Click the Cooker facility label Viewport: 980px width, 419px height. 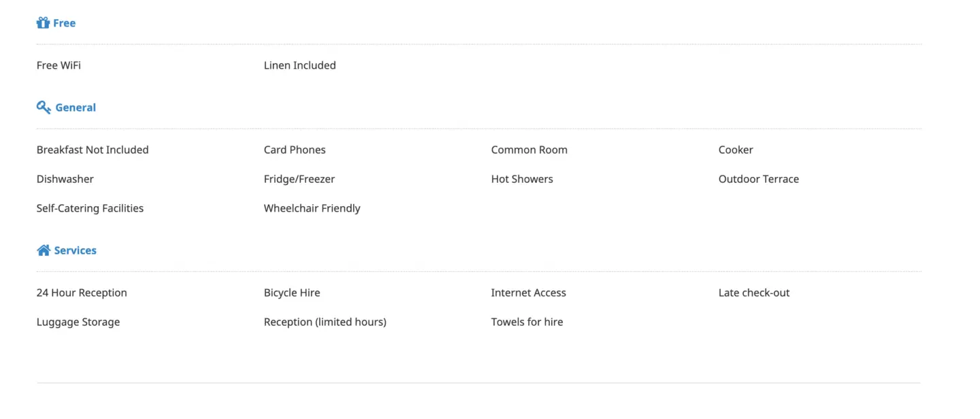(736, 150)
